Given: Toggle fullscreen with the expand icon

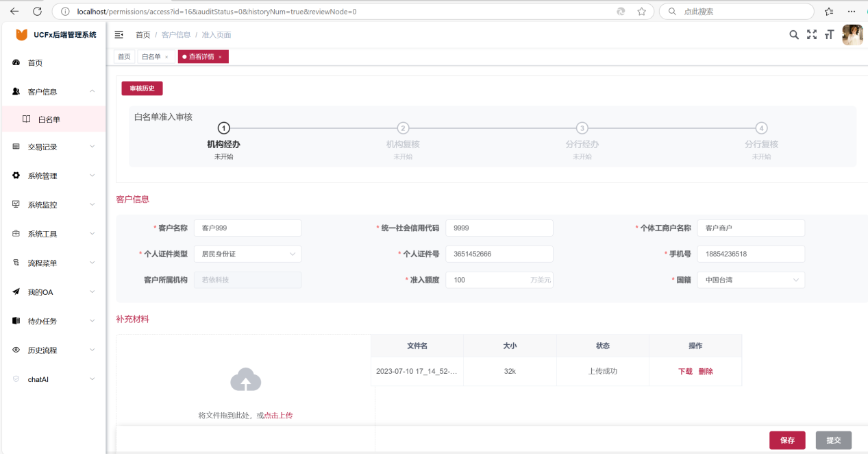Looking at the screenshot, I should (812, 35).
